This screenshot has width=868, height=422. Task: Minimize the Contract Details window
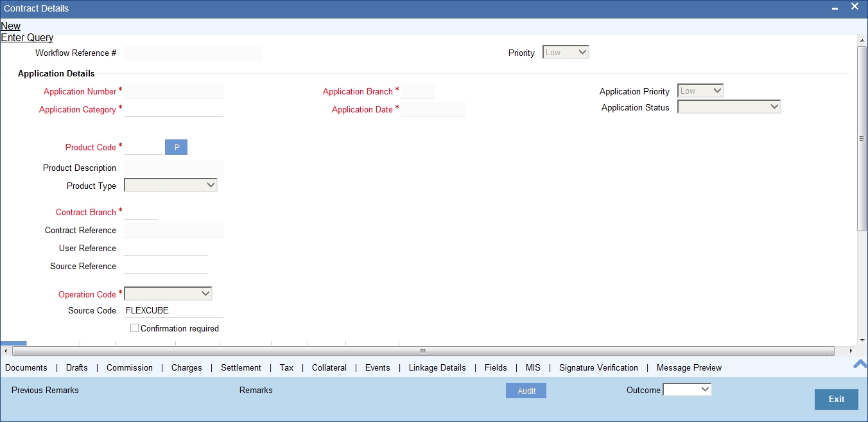click(x=835, y=8)
